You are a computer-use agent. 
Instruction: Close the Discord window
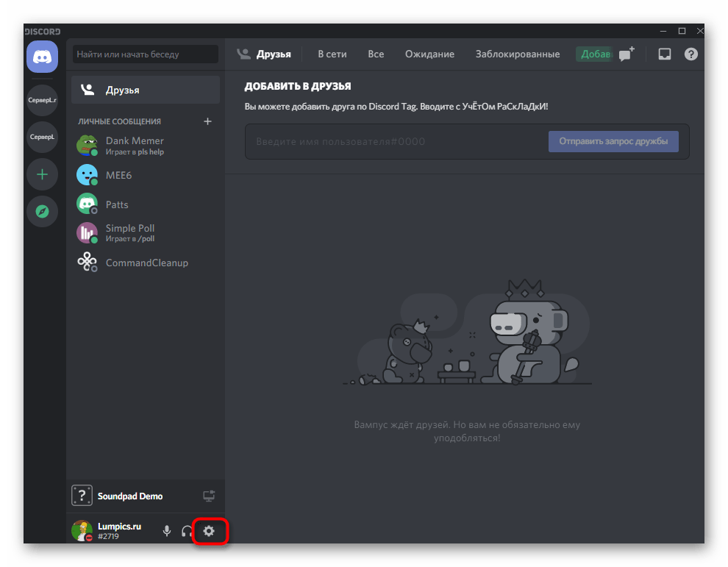click(699, 31)
